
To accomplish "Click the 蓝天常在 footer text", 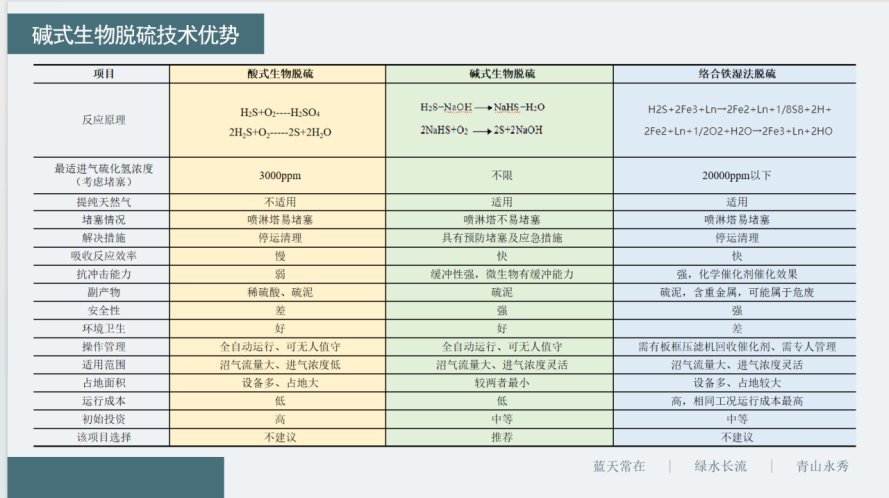I will click(619, 466).
